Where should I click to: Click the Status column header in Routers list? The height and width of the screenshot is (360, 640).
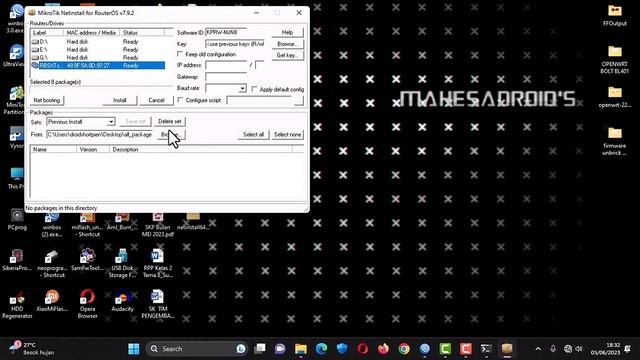point(142,32)
